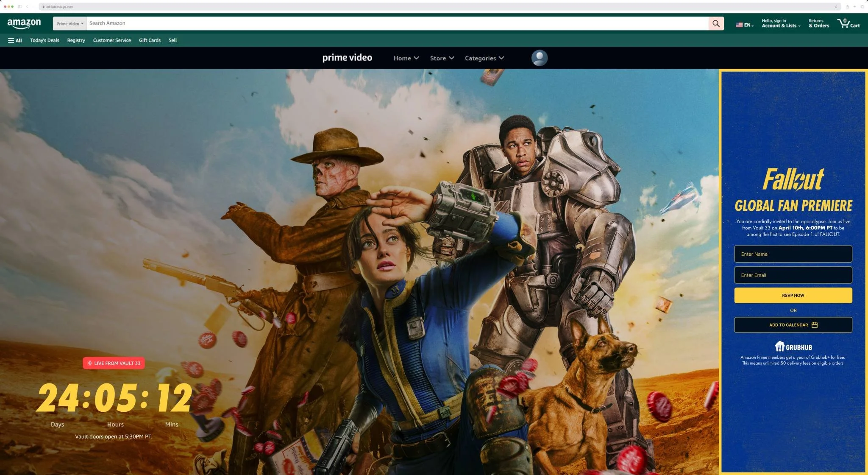
Task: Open Returns & Orders
Action: [819, 23]
